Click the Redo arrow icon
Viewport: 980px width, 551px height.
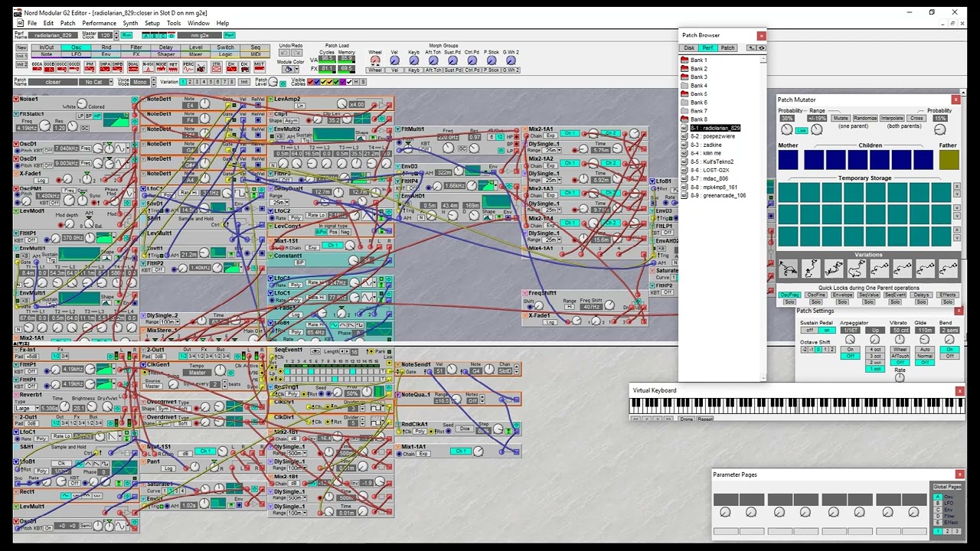point(297,53)
